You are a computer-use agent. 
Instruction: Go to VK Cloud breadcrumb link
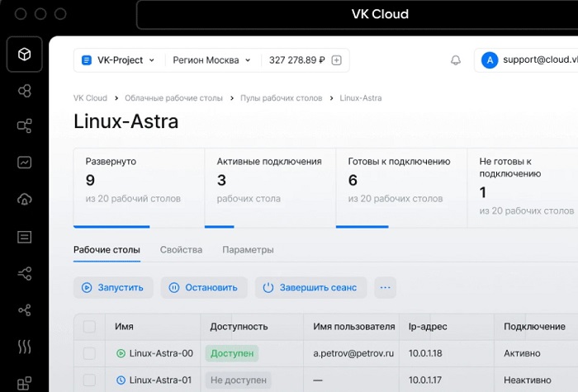(90, 98)
